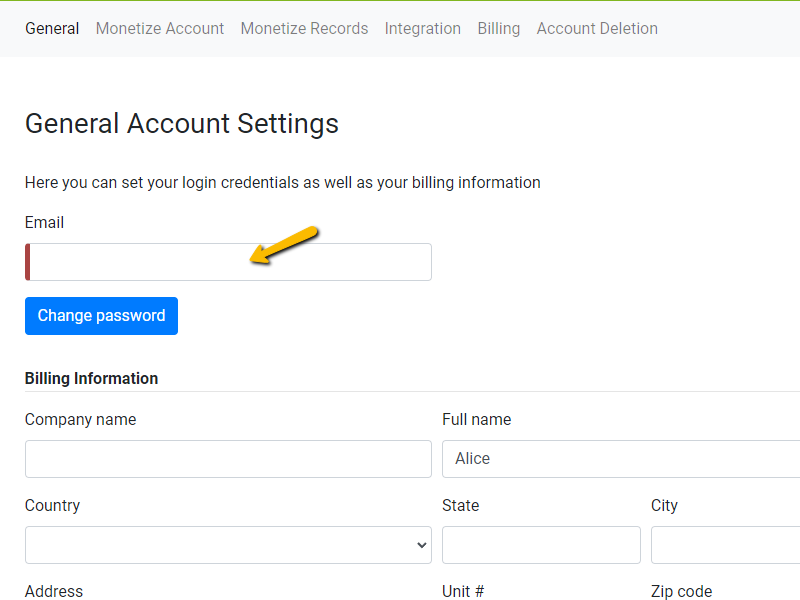
Task: Click the Unit # label
Action: click(x=463, y=591)
